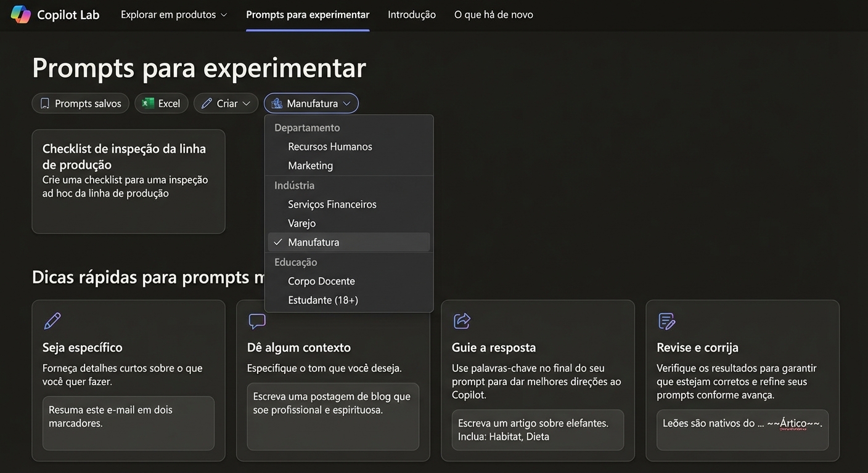
Task: Click the document-edit icon on Revise e corrija
Action: coord(666,320)
